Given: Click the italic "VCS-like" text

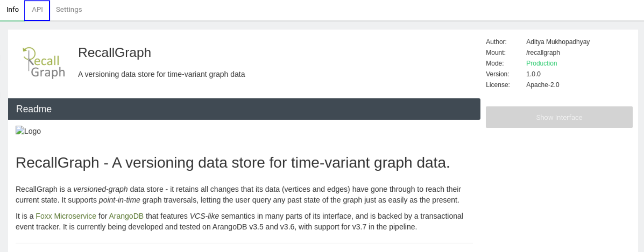Looking at the screenshot, I should pos(204,216).
